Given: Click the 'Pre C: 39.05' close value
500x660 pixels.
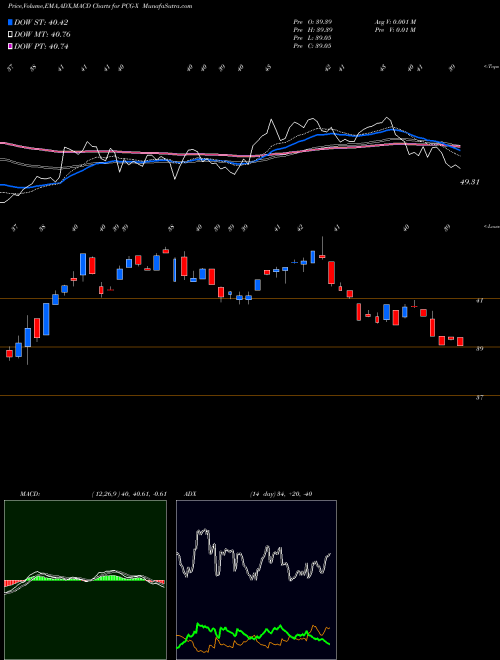Looking at the screenshot, I should coord(313,46).
